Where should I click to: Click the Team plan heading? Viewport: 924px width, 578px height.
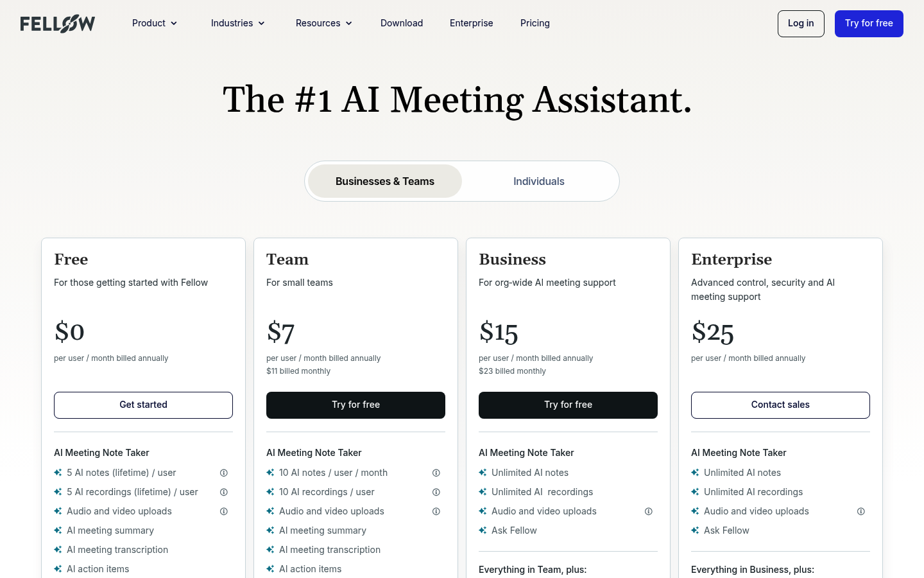click(x=287, y=259)
